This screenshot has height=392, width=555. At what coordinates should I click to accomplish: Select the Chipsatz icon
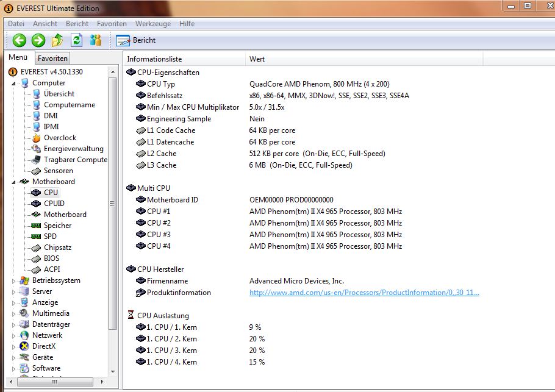pos(36,248)
